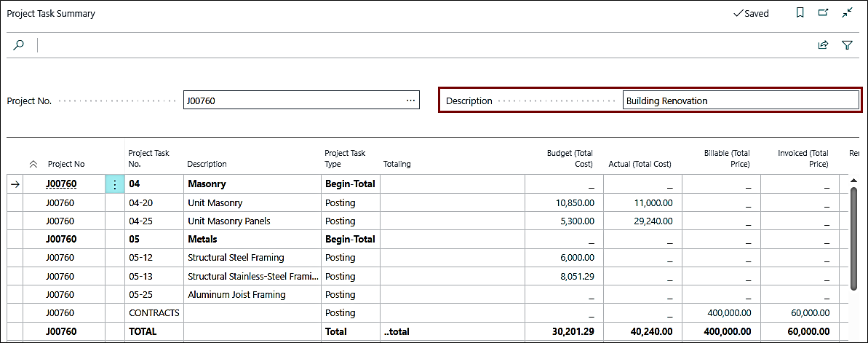This screenshot has height=343, width=868.
Task: Click Structural Stainless-Steel Framing cell
Action: (x=252, y=276)
